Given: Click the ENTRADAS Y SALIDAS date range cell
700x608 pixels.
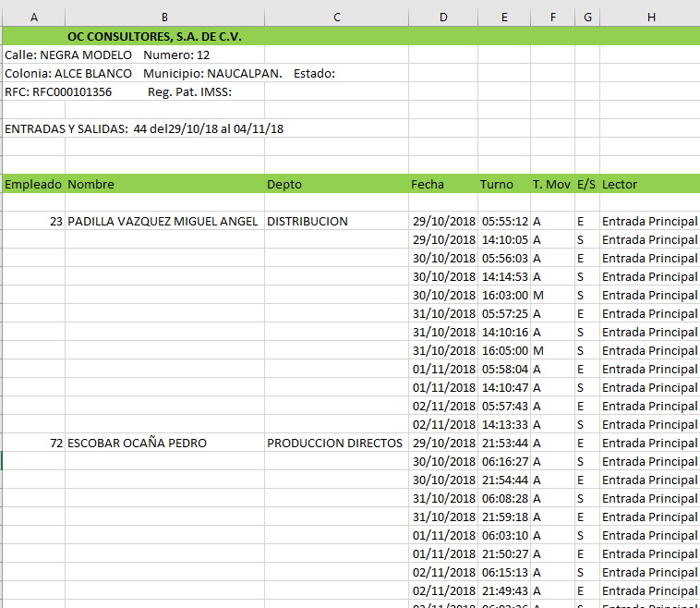Looking at the screenshot, I should pyautogui.click(x=144, y=128).
